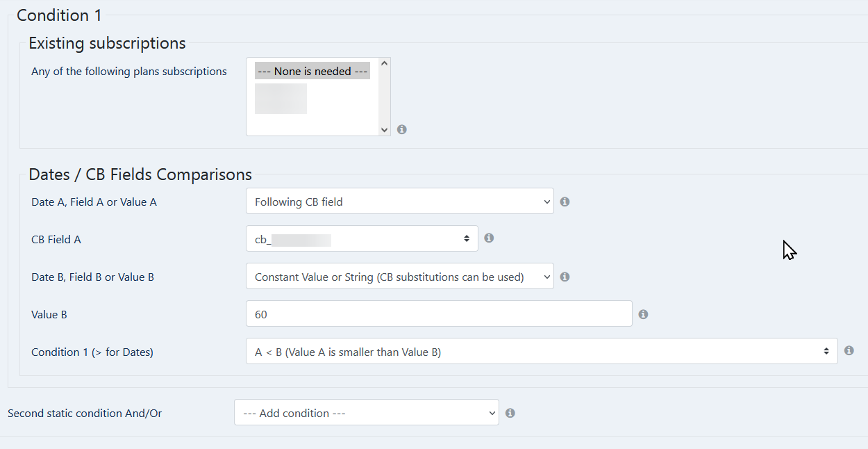Image resolution: width=868 pixels, height=449 pixels.
Task: Show info for Second static condition And/Or
Action: (x=510, y=413)
